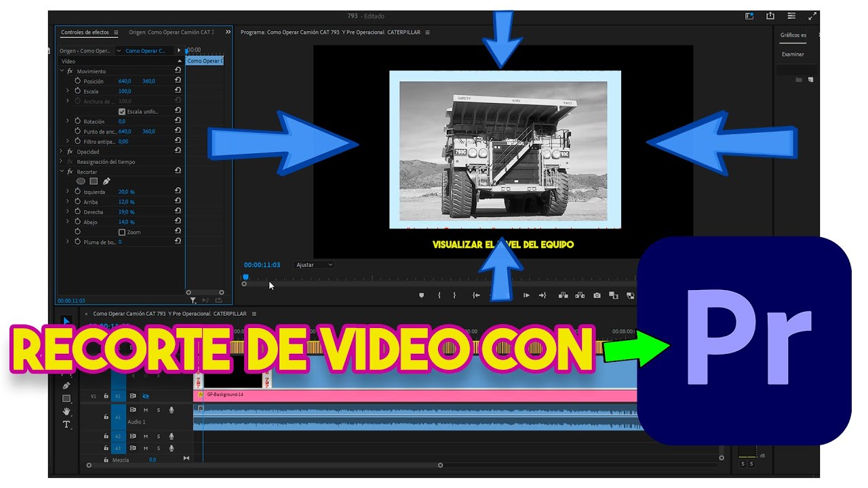Open the source clip dropdown chevron
The height and width of the screenshot is (488, 868).
tap(119, 51)
